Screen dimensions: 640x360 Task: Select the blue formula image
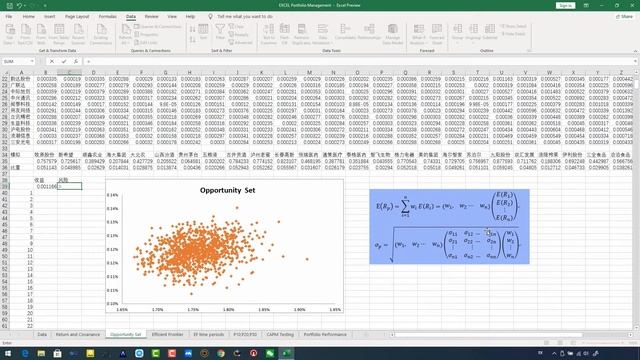(449, 227)
